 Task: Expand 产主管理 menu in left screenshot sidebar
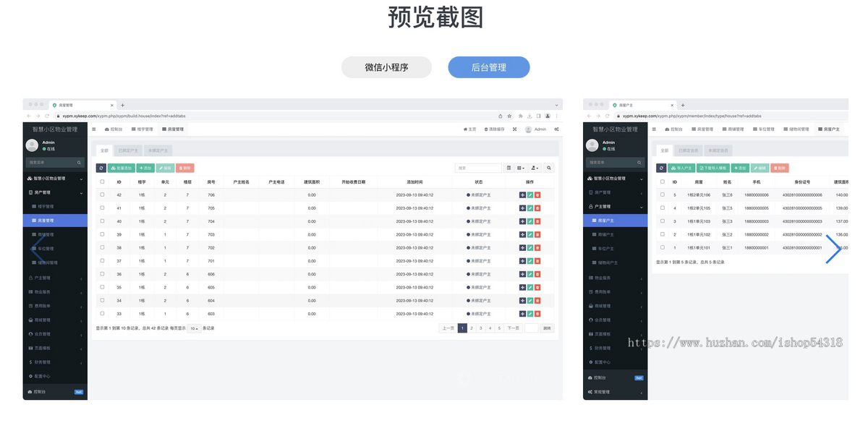[55, 278]
